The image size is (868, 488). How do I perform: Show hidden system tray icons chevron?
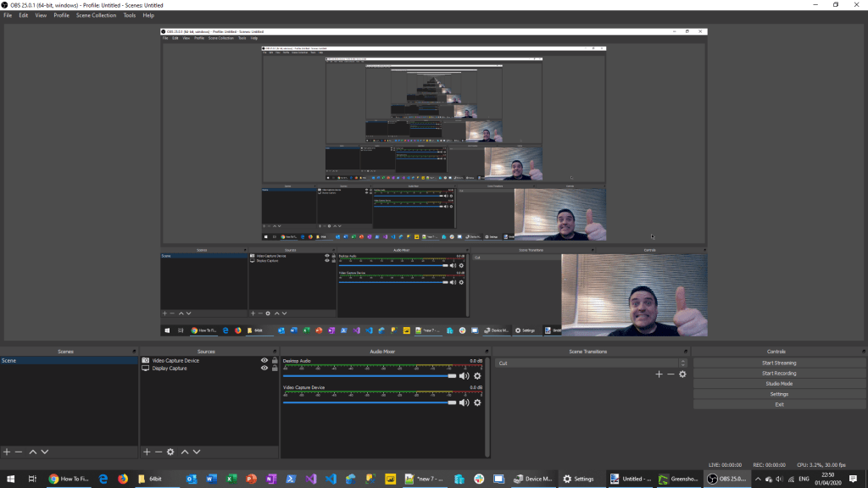pos(758,479)
